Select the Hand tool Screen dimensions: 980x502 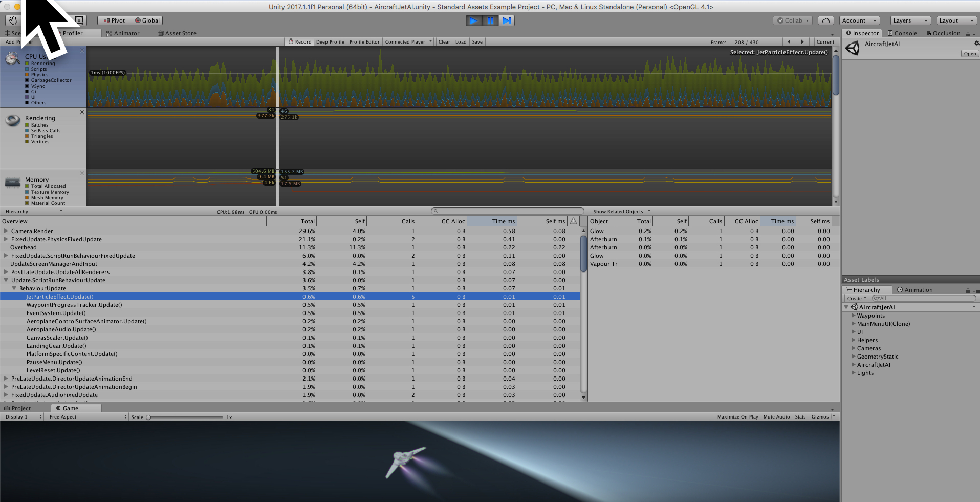point(13,20)
